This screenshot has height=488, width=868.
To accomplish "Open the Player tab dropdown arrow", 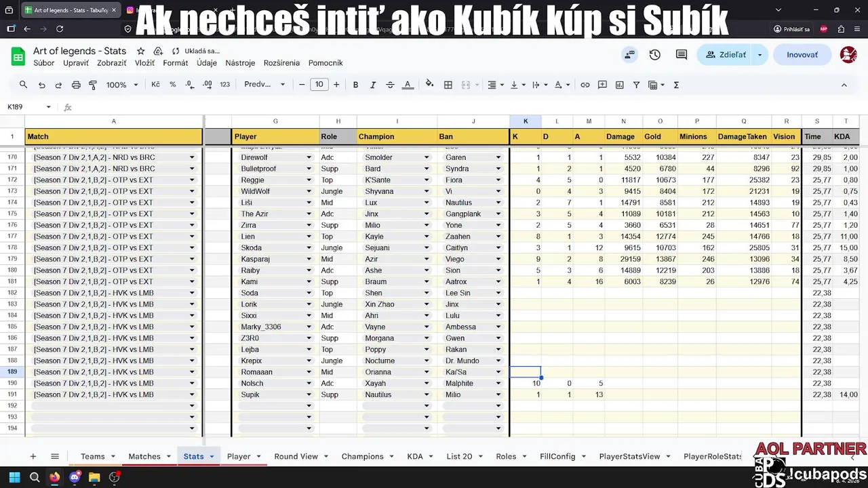I will pyautogui.click(x=258, y=457).
